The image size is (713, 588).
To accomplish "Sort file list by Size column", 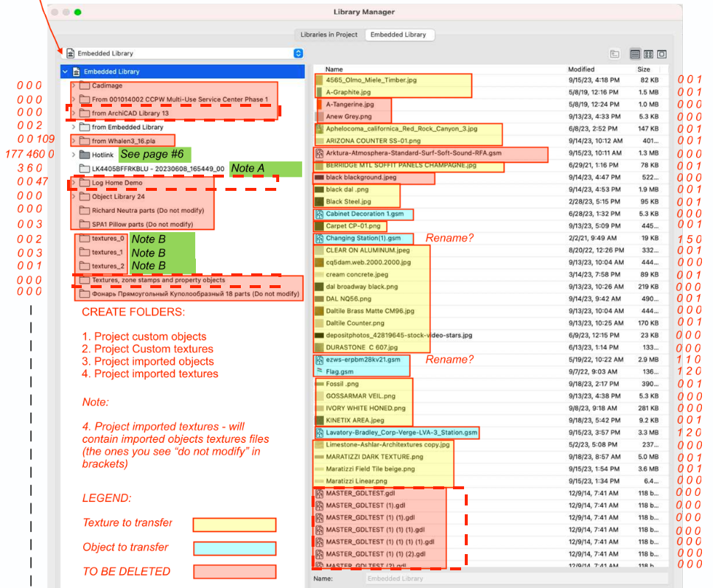I will [644, 69].
